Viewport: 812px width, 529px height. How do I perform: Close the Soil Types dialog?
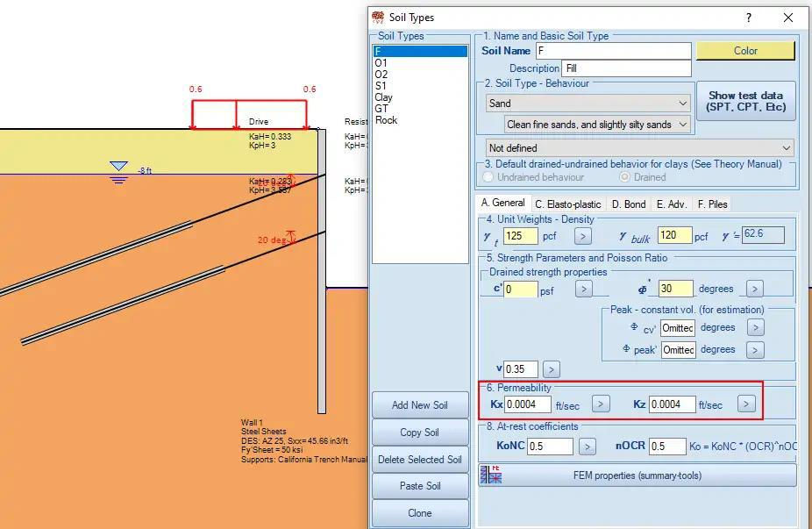[x=788, y=18]
